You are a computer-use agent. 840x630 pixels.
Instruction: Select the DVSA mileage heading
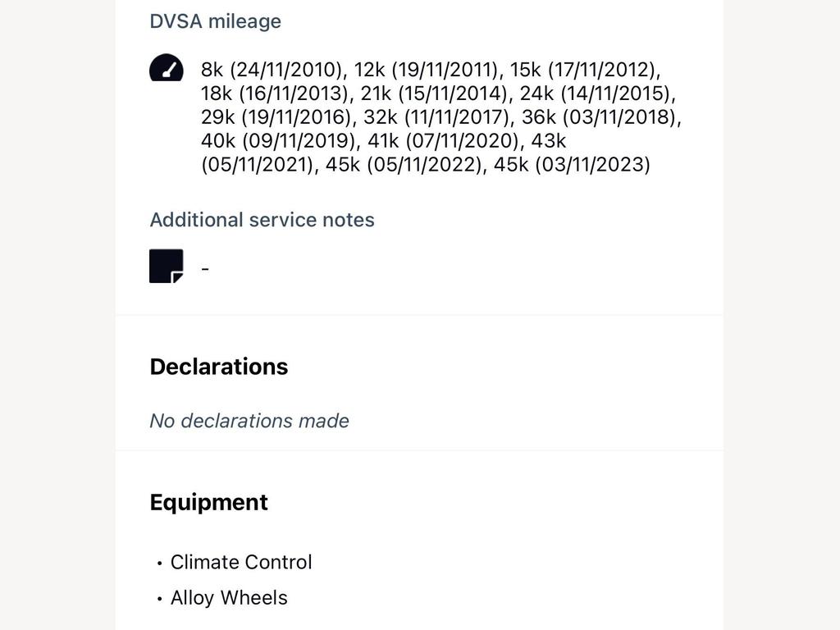(216, 21)
